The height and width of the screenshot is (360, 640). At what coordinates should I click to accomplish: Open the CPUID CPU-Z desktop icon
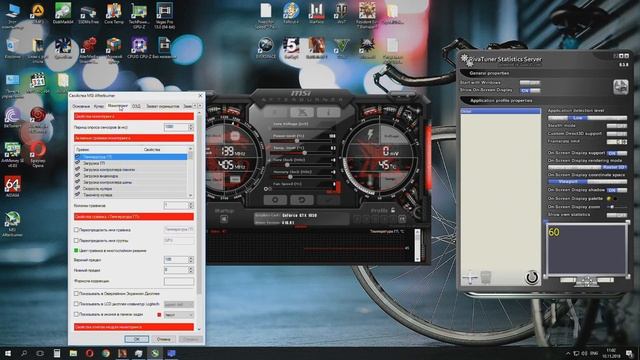click(x=139, y=48)
